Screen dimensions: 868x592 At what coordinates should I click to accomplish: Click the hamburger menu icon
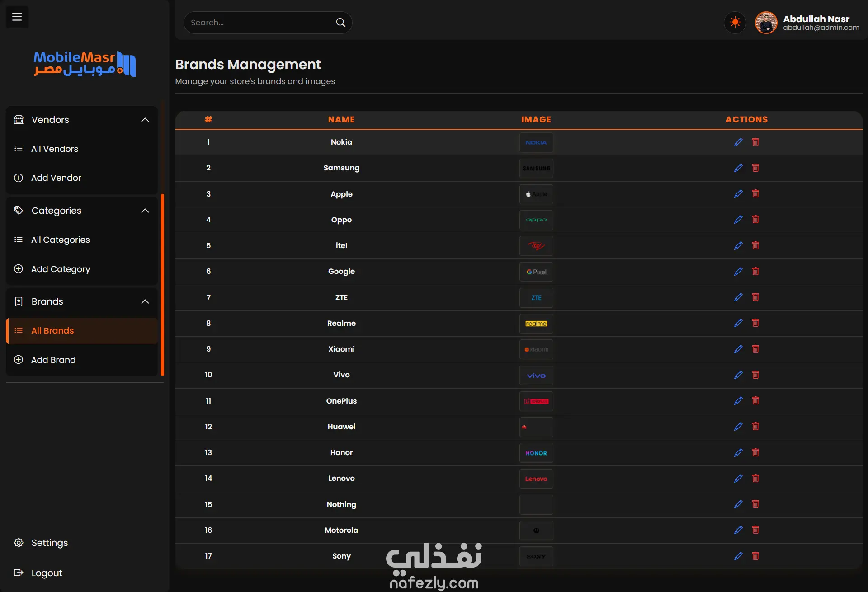click(17, 17)
